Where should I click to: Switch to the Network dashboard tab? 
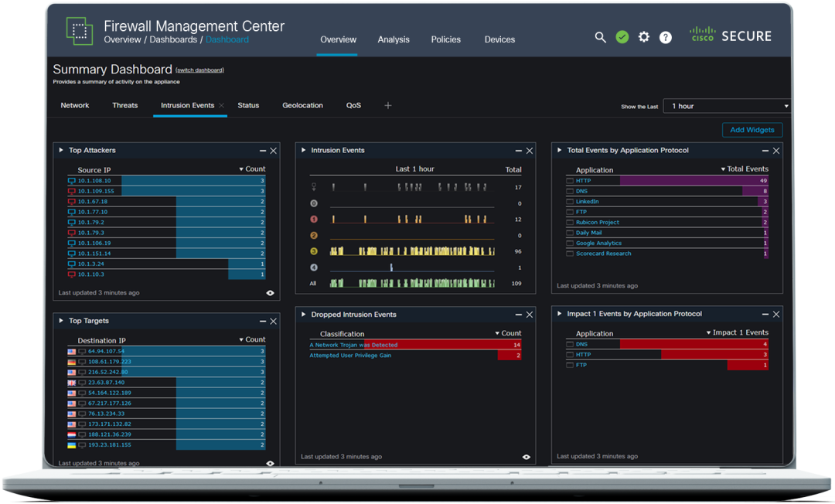tap(75, 105)
